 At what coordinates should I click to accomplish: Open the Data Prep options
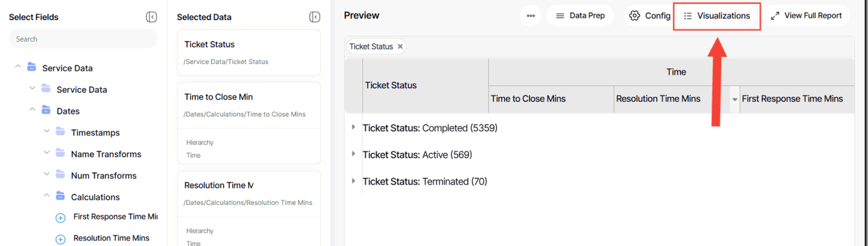tap(580, 15)
